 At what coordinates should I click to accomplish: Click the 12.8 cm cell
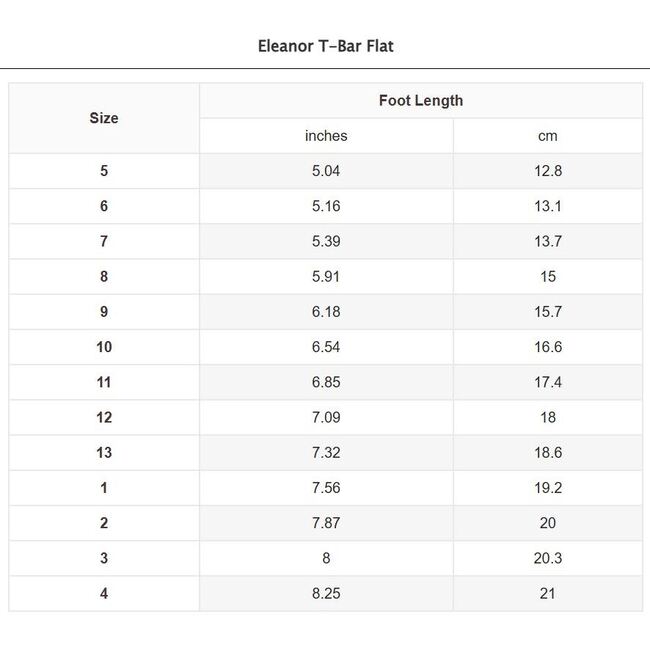click(547, 171)
